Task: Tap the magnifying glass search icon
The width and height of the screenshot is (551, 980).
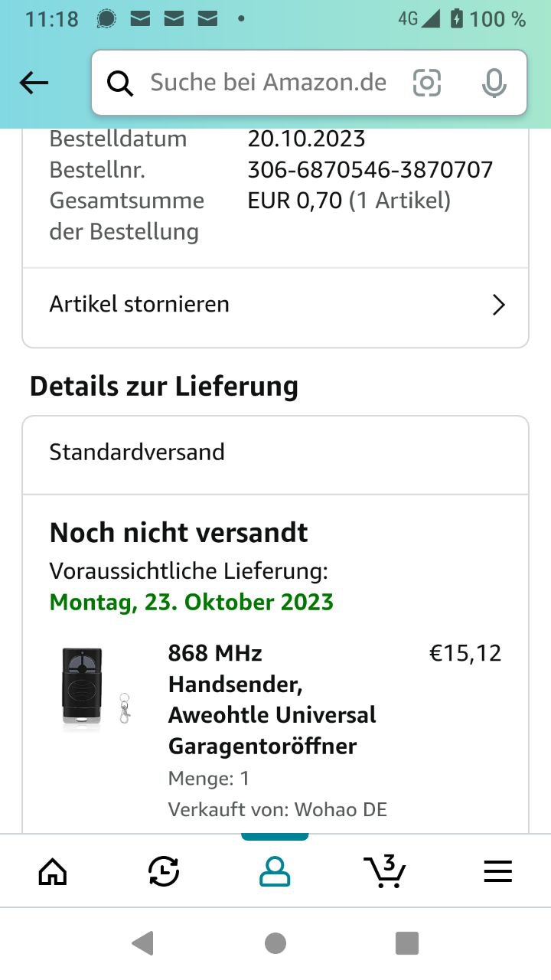Action: tap(120, 83)
